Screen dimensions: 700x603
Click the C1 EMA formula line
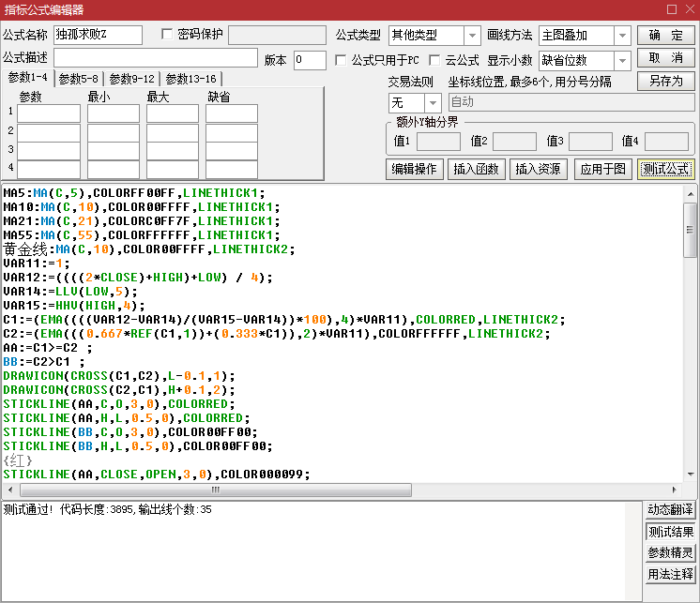pos(284,320)
